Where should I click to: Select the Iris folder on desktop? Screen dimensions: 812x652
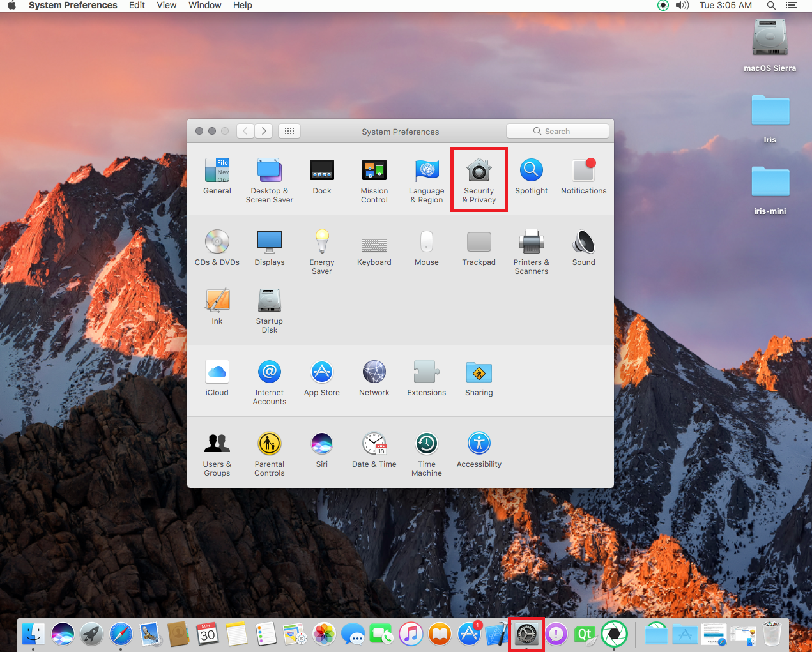coord(770,118)
